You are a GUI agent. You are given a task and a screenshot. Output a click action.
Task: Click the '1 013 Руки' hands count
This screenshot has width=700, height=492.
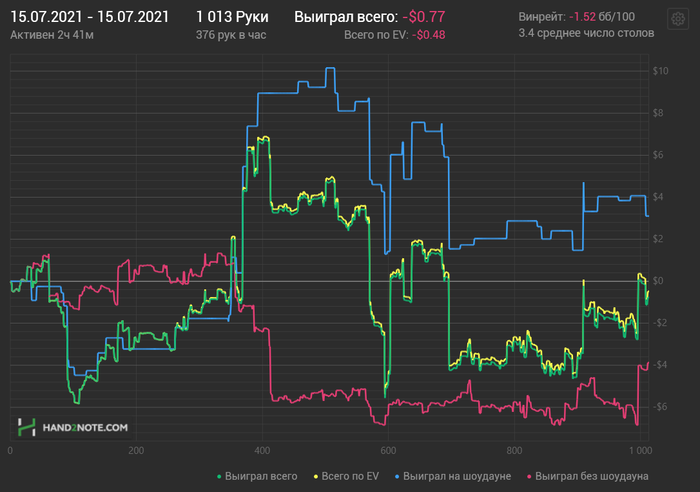(x=232, y=17)
